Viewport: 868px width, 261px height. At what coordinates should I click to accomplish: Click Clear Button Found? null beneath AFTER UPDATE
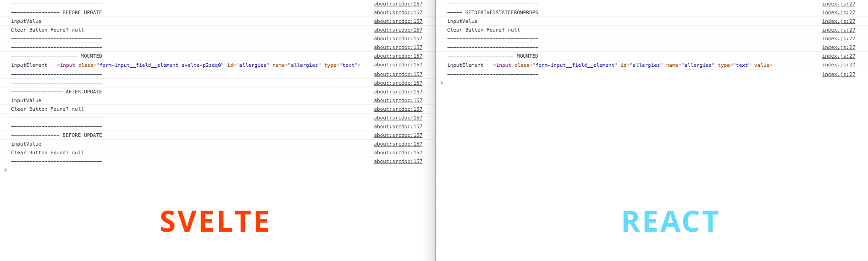coord(47,109)
